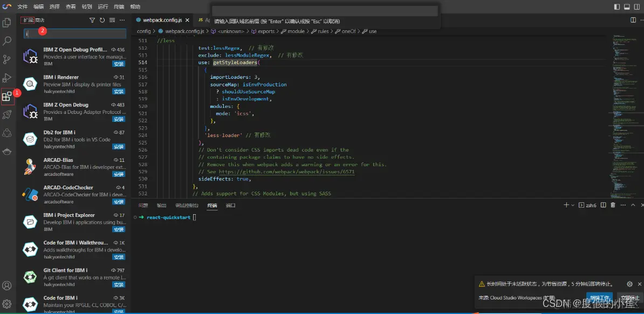Screen dimensions: 644x314
Task: Focus the team domain prefix input box
Action: pos(325,11)
